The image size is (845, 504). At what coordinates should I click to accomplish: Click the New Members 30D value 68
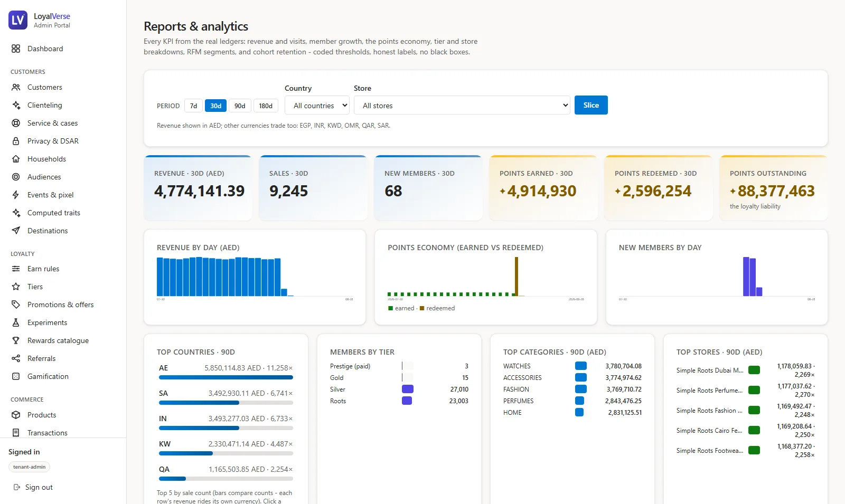point(393,191)
